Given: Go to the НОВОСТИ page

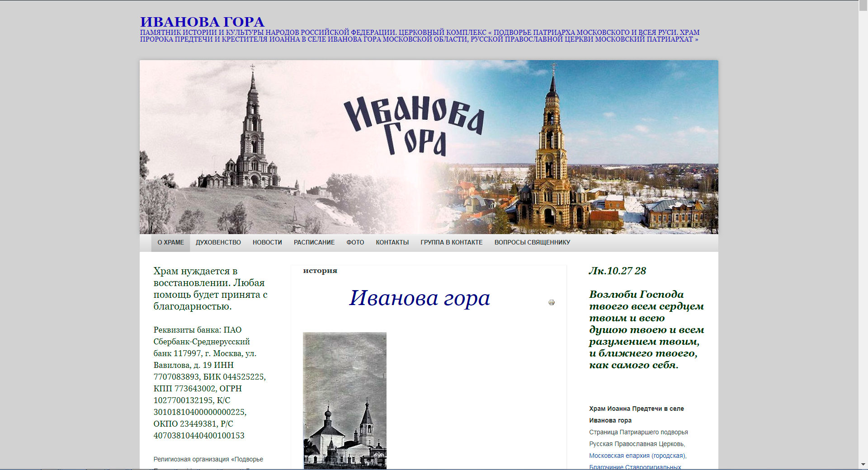Looking at the screenshot, I should coord(267,243).
